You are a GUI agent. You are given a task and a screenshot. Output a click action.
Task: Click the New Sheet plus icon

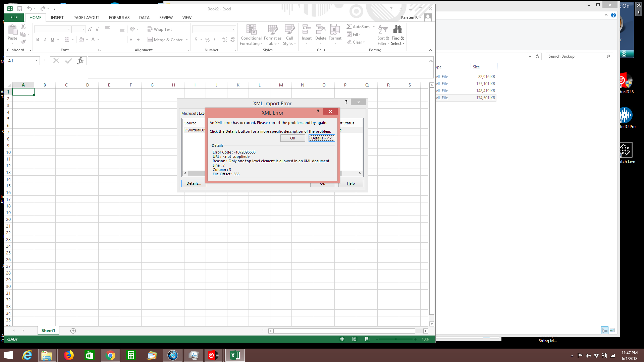(73, 331)
